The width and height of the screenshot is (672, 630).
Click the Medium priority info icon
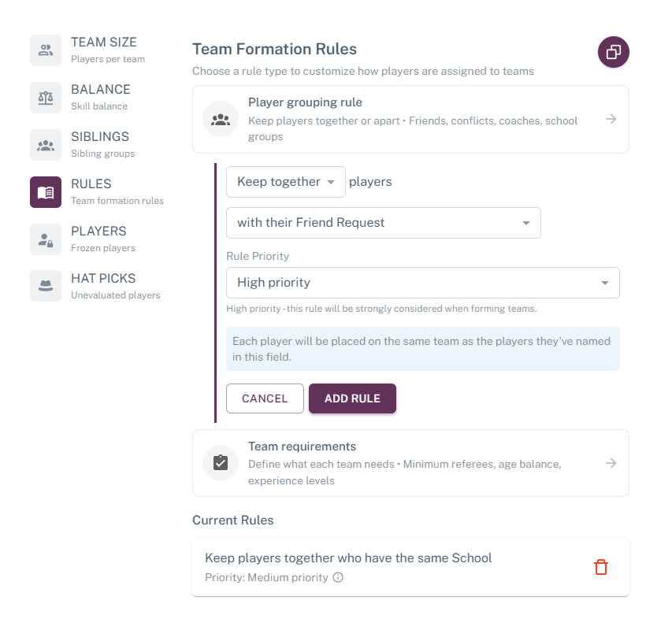click(x=338, y=578)
